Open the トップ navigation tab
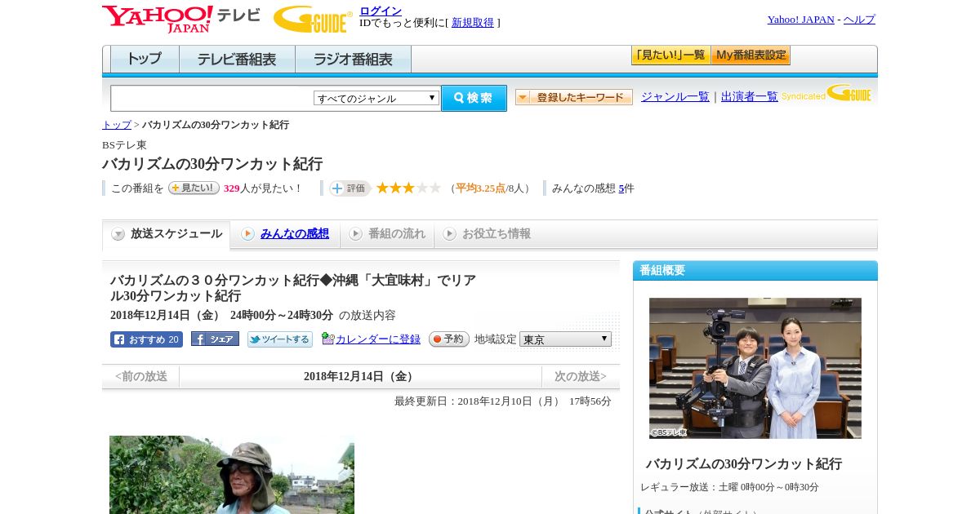This screenshot has width=980, height=514. [x=145, y=60]
